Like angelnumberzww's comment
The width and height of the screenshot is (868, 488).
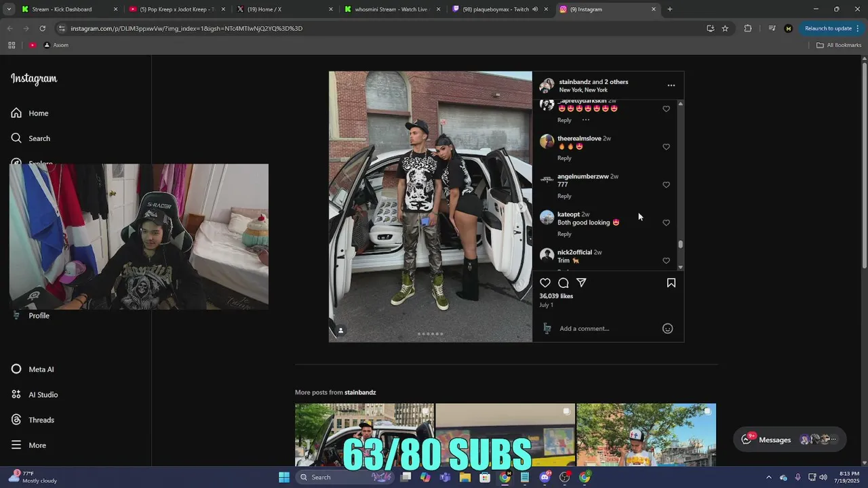666,184
